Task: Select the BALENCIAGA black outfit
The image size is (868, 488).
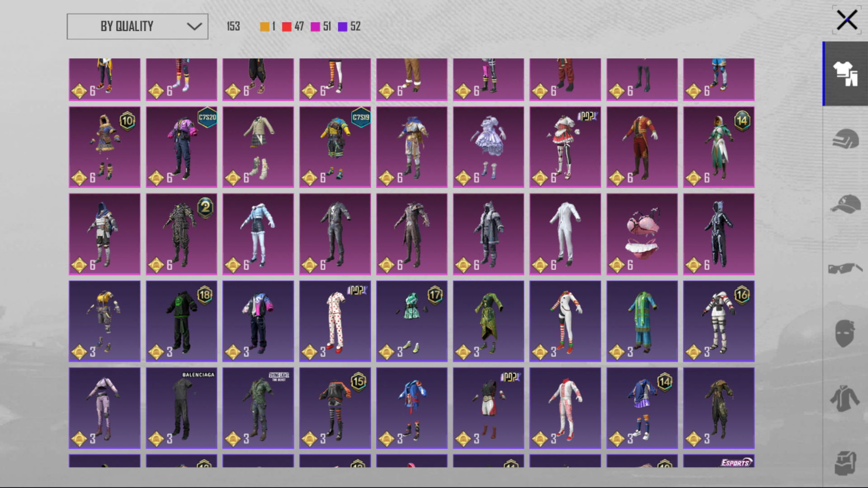Action: tap(181, 408)
